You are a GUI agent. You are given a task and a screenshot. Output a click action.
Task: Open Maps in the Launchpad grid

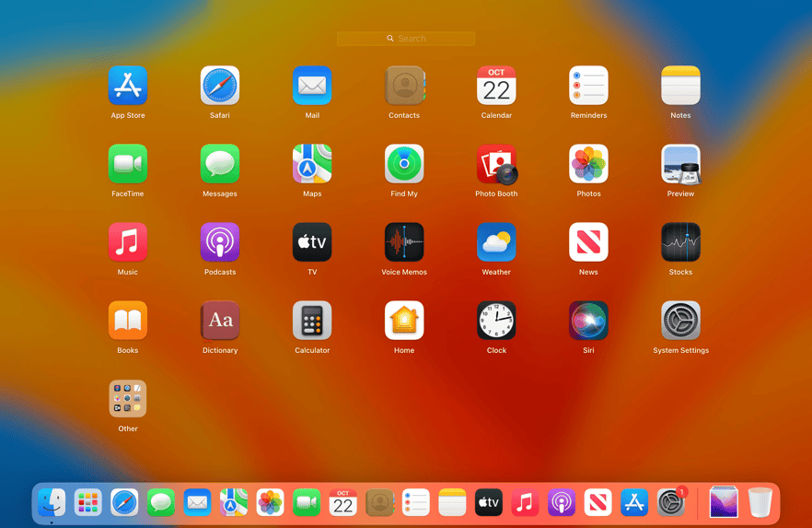pos(312,164)
